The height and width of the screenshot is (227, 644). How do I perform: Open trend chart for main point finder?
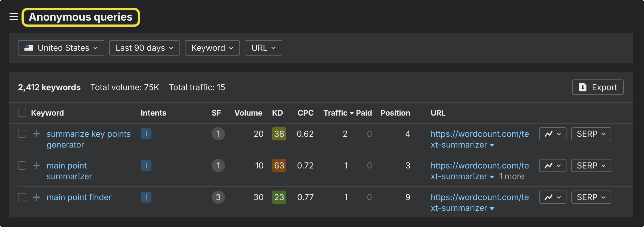[552, 197]
